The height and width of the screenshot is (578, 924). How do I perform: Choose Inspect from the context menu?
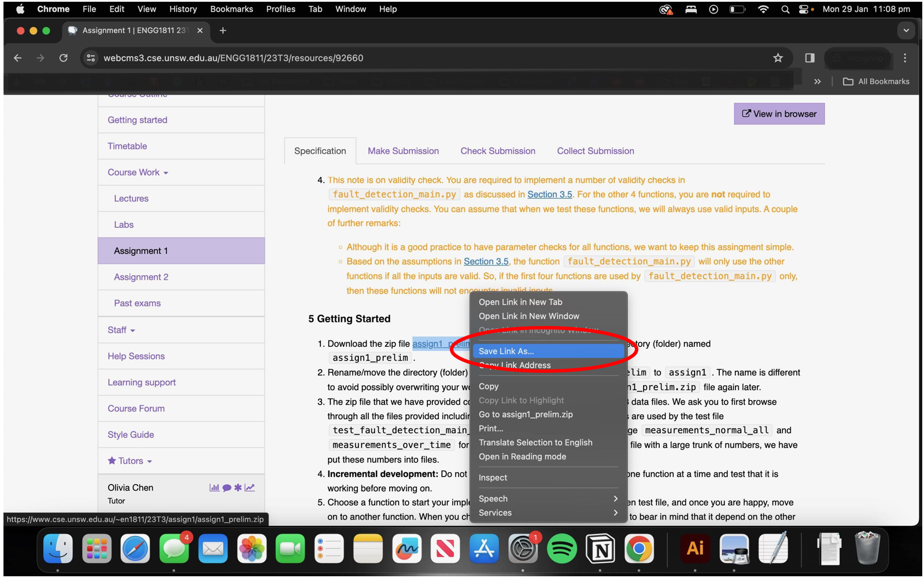(548, 477)
